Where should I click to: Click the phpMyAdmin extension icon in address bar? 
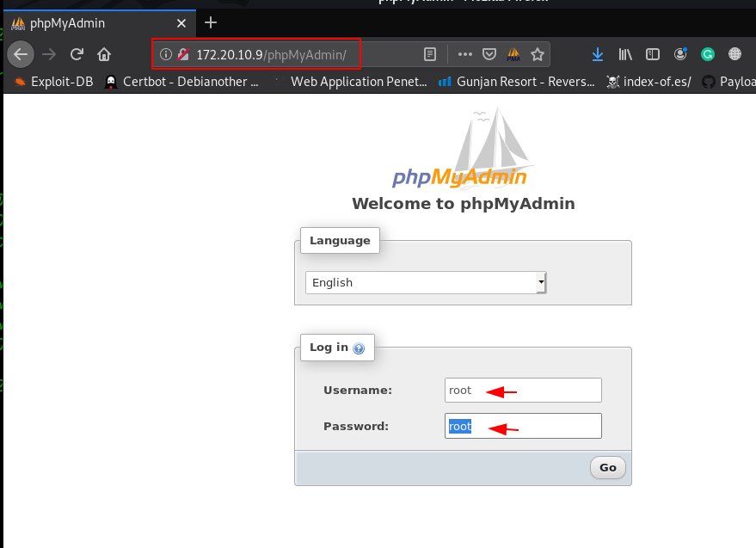[513, 54]
